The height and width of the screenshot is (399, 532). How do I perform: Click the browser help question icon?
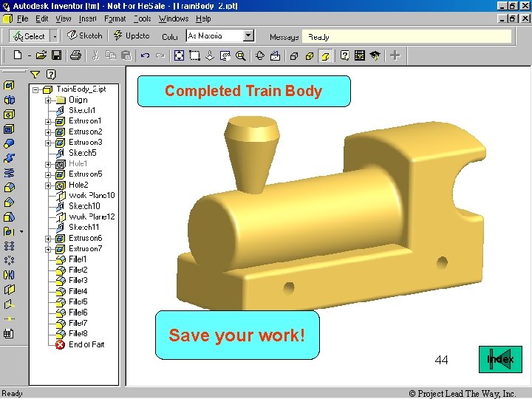(51, 75)
